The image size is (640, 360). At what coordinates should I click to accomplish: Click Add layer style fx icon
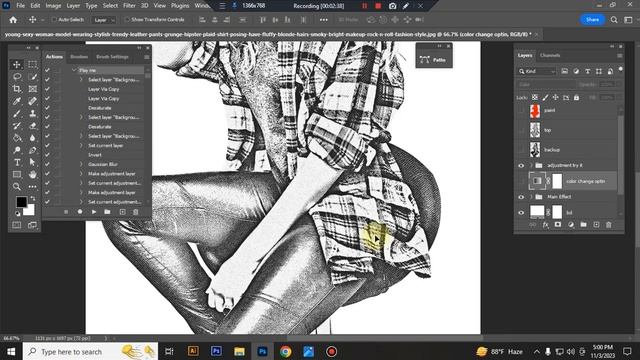point(546,225)
